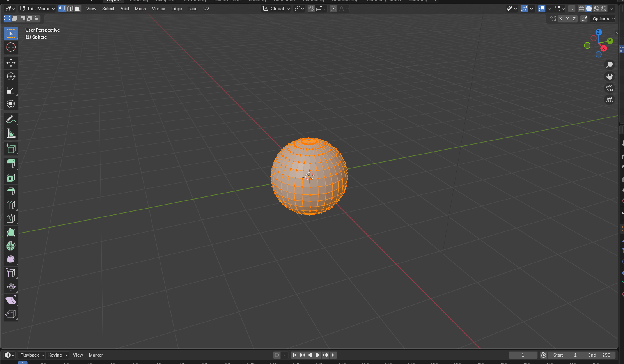Screen dimensions: 624x364
Task: Open object visibility and selectability dropdown
Action: point(512,9)
